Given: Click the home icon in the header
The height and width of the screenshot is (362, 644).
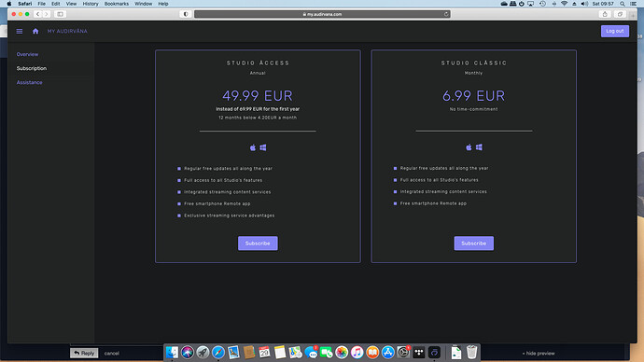Looking at the screenshot, I should 35,31.
